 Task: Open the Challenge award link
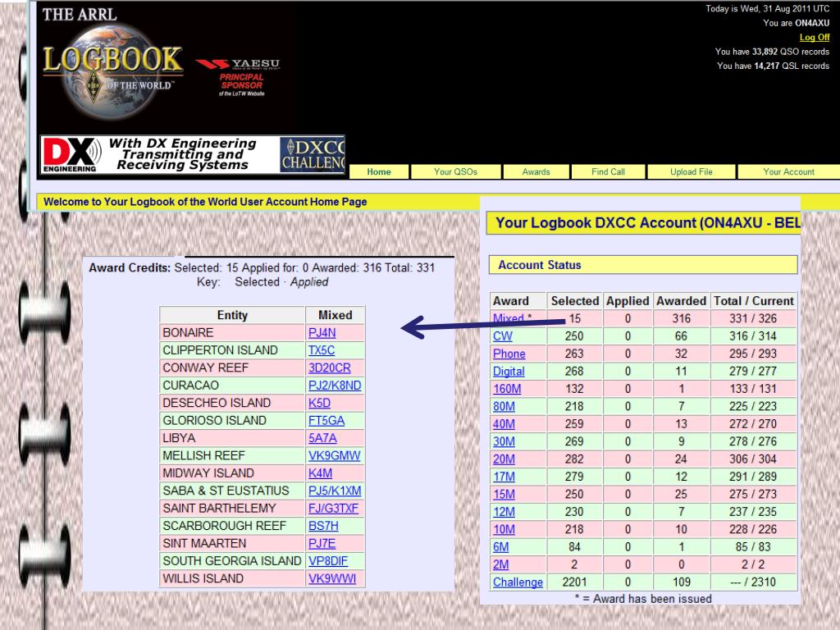517,582
